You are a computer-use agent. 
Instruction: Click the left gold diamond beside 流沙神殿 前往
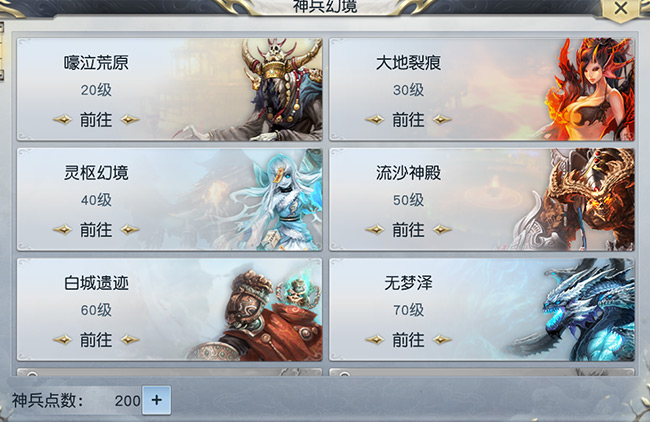[x=374, y=230]
